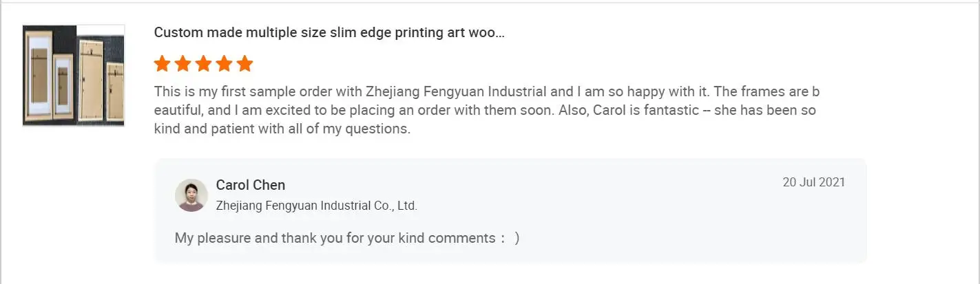Click the review line "kind and patient with all"
This screenshot has height=284, width=980.
[282, 129]
